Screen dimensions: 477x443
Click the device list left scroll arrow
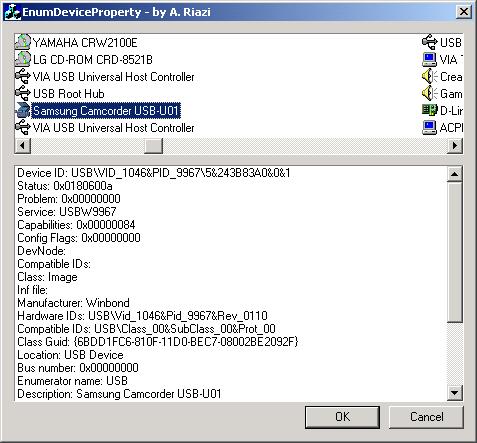[x=23, y=146]
